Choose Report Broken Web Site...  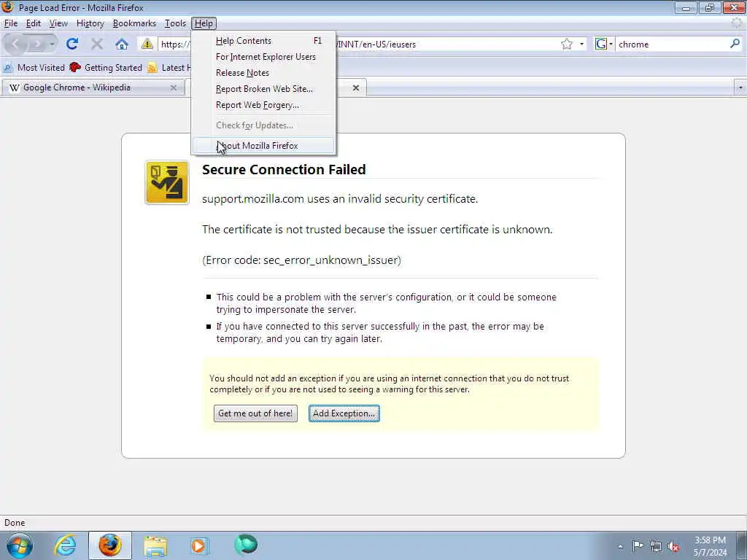263,89
